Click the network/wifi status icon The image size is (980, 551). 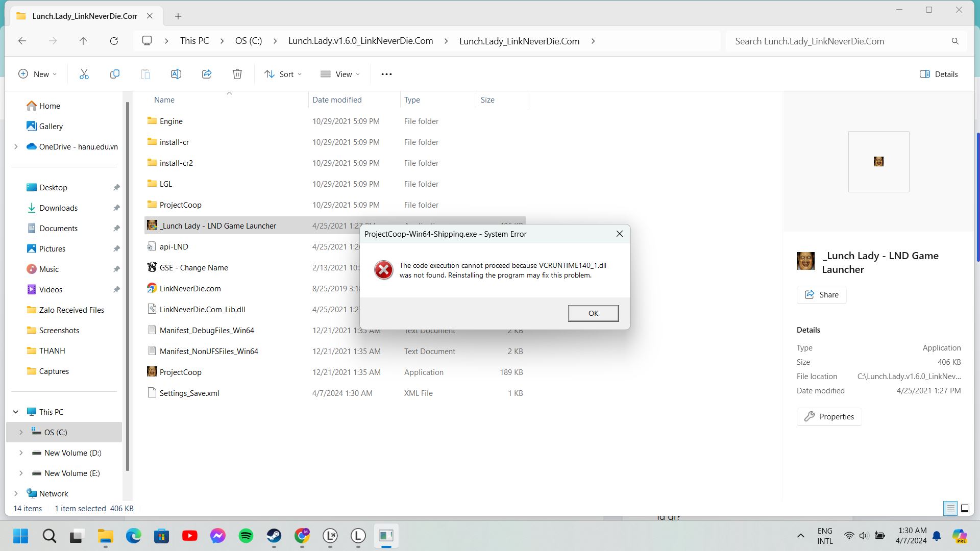point(849,536)
